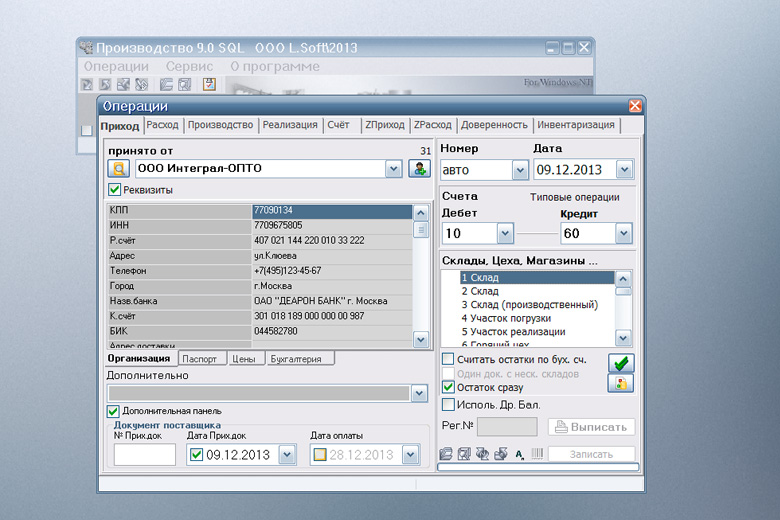The image size is (780, 520).
Task: Open the Дополнительно dropdown arrow
Action: point(419,394)
